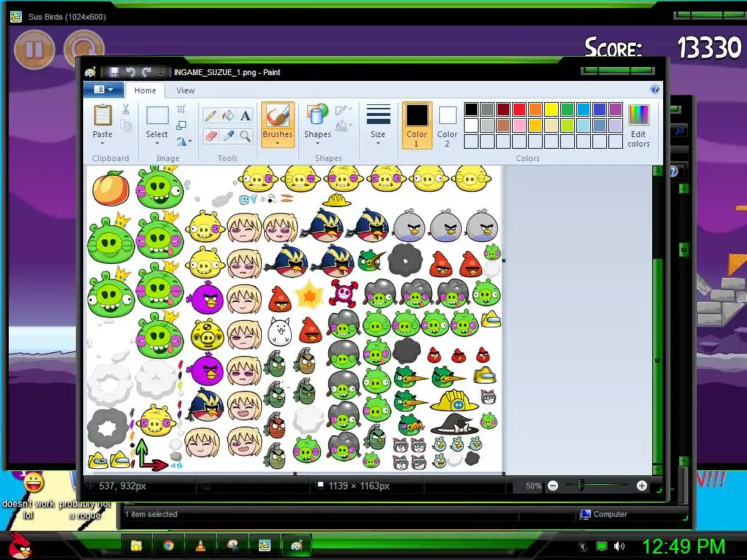Screen dimensions: 747x560
Task: Open the Customize Quick Access Toolbar arrow
Action: click(x=160, y=72)
